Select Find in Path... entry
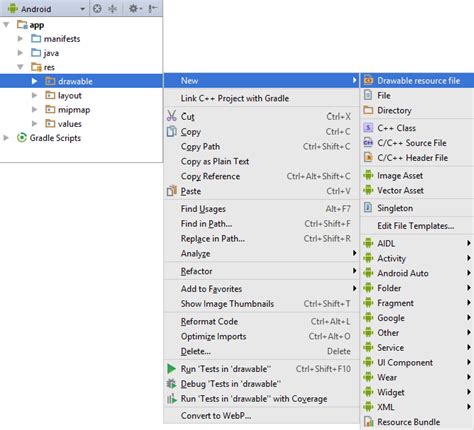The height and width of the screenshot is (430, 474). pos(261,224)
